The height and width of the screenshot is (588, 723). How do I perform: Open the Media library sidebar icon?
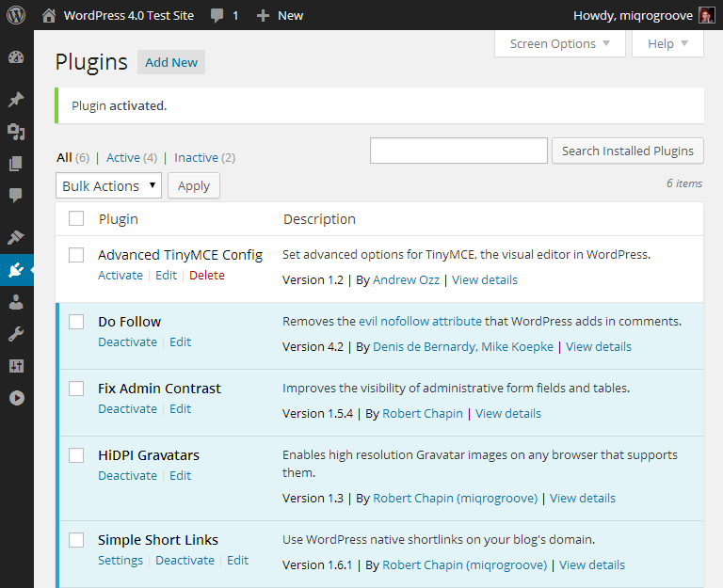click(16, 132)
